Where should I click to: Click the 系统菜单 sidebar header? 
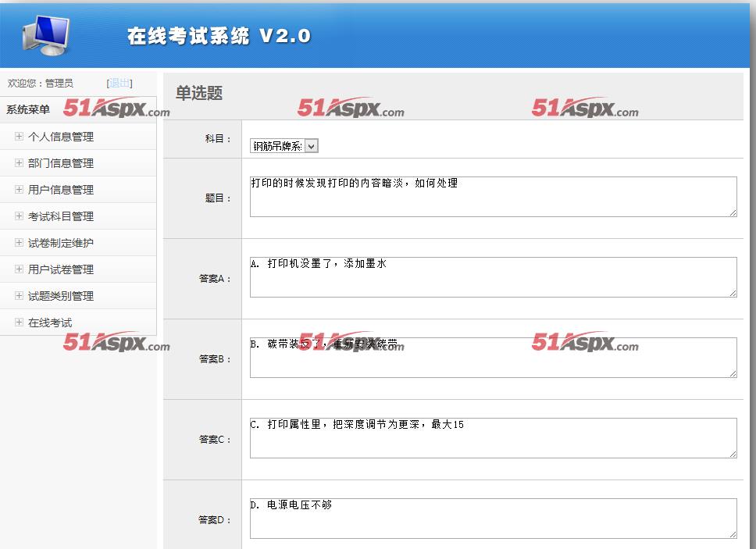[x=26, y=109]
